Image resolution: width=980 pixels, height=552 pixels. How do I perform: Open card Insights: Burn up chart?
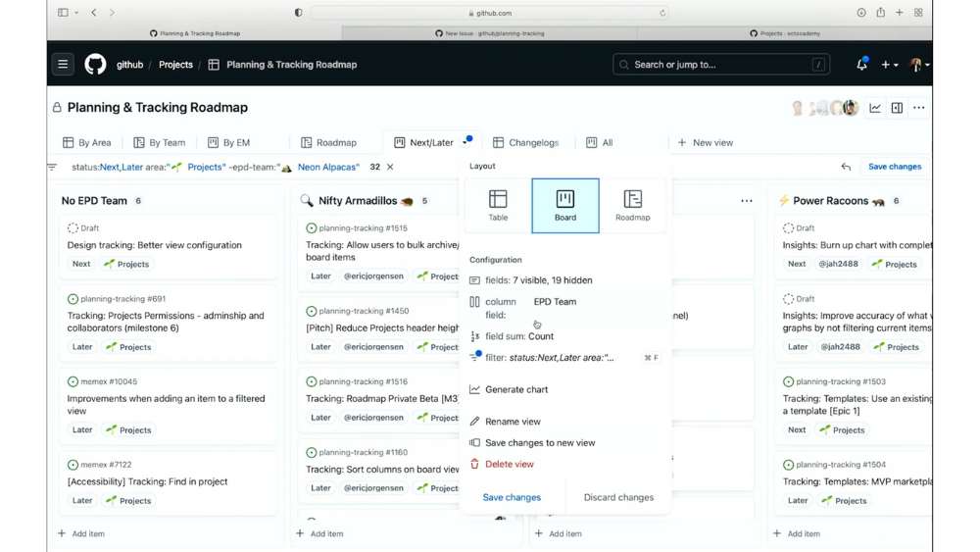pos(857,245)
